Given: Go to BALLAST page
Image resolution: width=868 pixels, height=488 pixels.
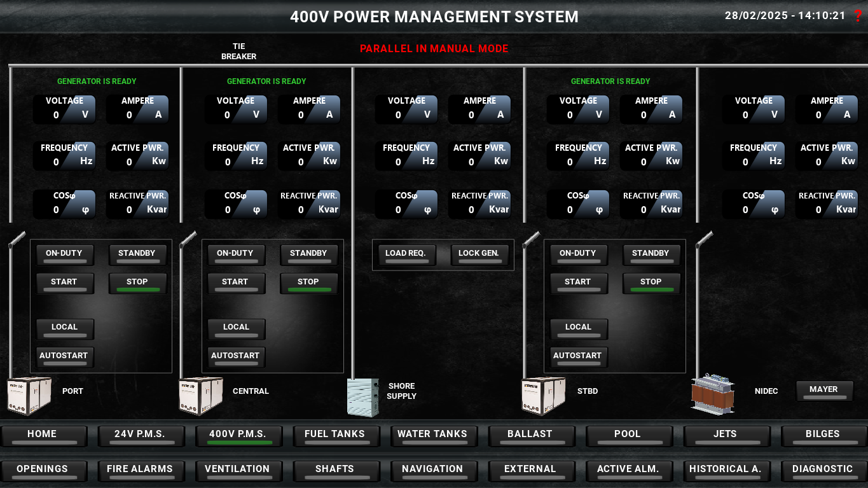Looking at the screenshot, I should pos(530,436).
